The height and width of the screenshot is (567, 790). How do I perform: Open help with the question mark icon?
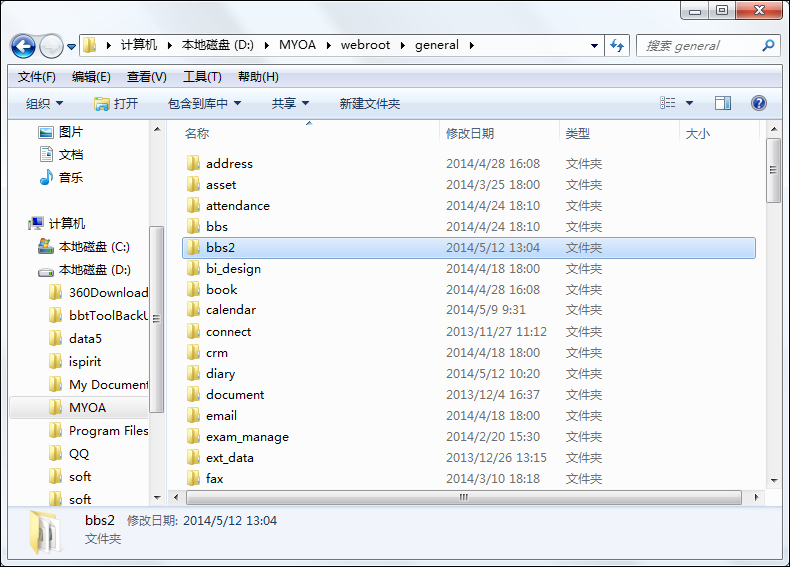tap(759, 103)
